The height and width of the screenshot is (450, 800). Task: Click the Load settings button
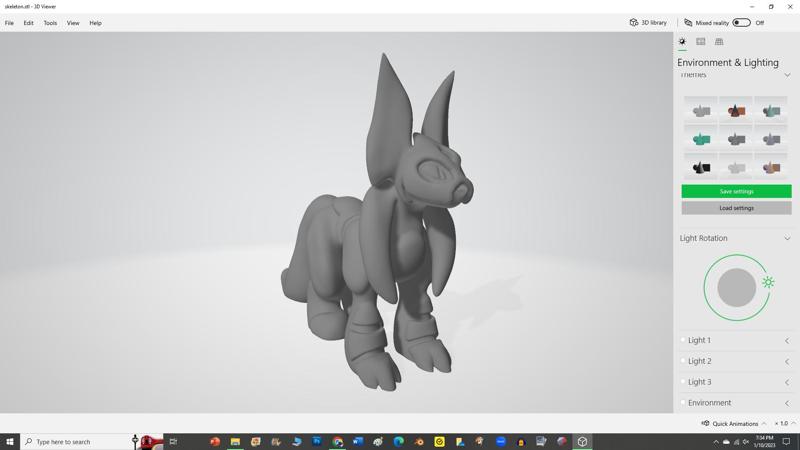736,208
